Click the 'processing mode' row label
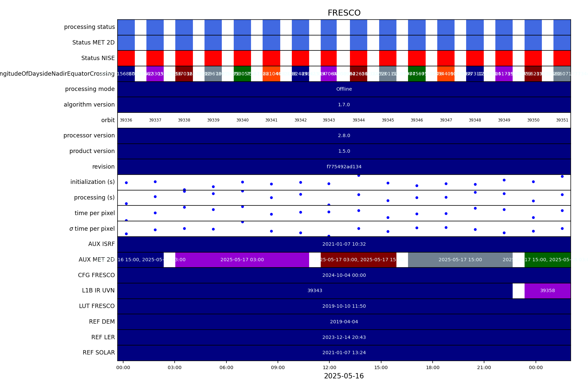The image size is (588, 392). [x=90, y=89]
